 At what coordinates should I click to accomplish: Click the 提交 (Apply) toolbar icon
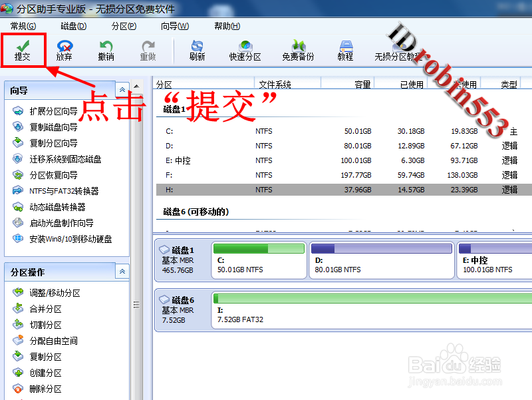[23, 51]
